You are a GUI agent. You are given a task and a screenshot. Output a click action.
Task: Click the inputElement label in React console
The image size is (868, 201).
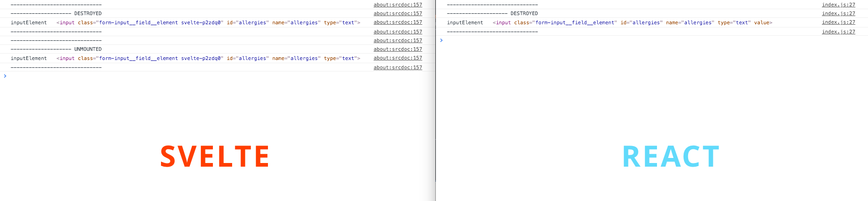pos(465,22)
